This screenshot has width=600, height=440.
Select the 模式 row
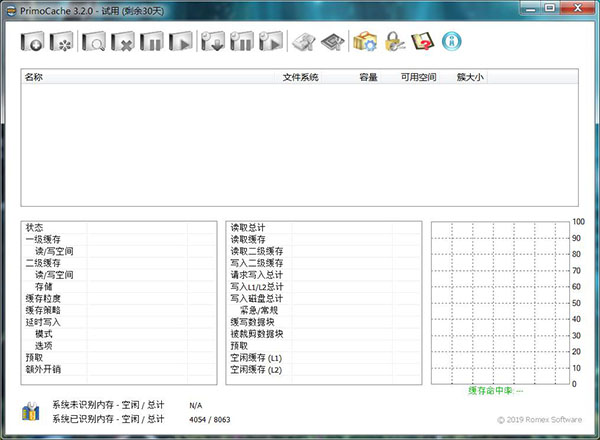(119, 334)
